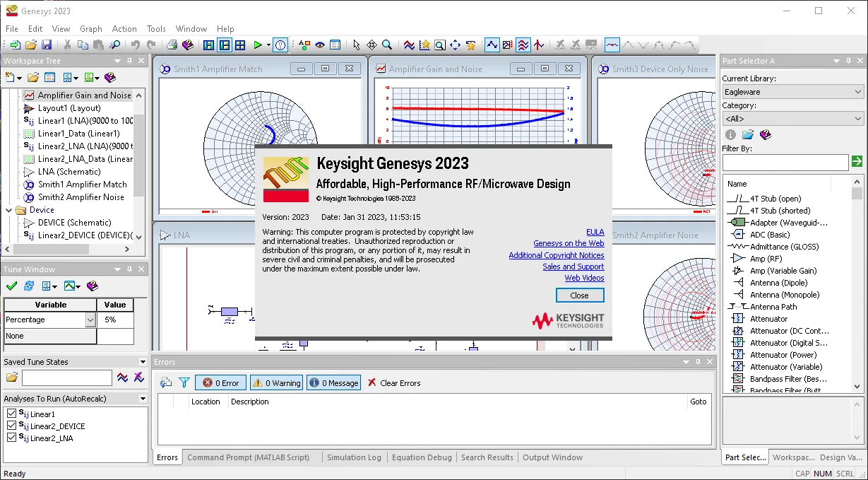
Task: Open the Additional Copyright Notices link
Action: (557, 255)
